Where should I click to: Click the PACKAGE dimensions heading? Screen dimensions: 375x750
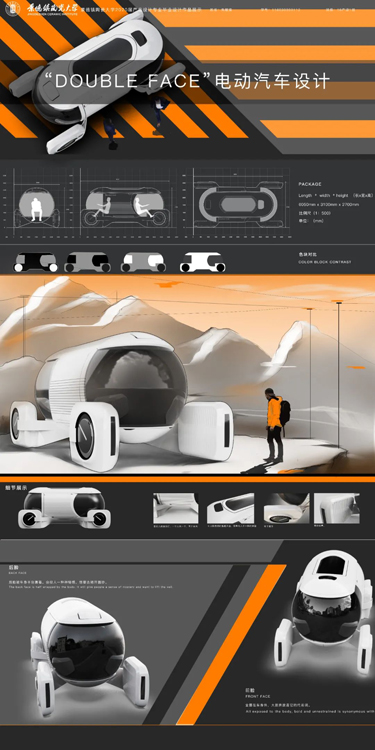point(310,184)
